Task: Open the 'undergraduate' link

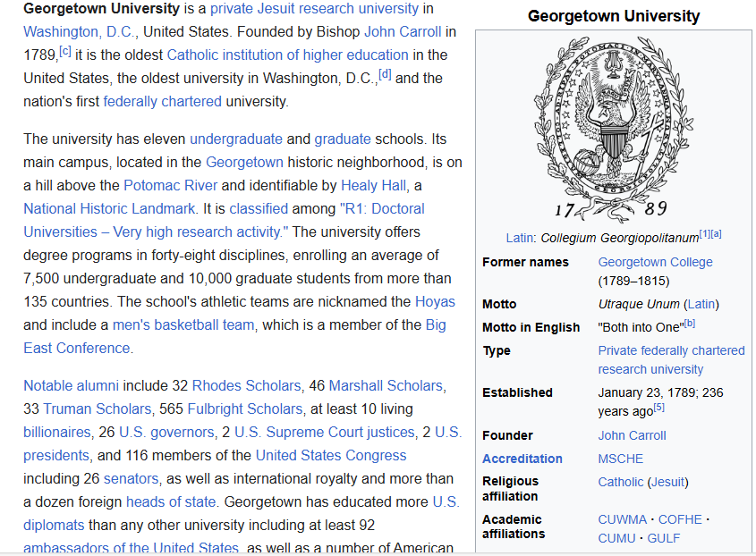Action: click(236, 139)
